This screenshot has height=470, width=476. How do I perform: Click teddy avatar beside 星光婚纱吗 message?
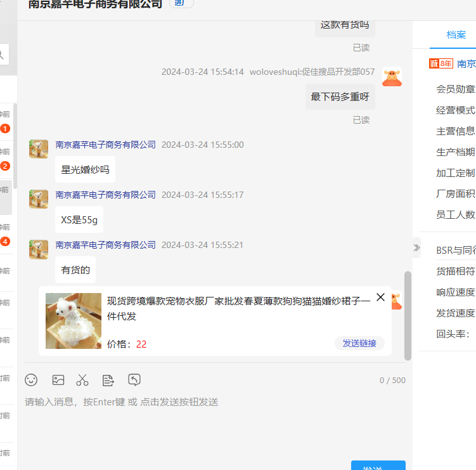click(x=39, y=149)
